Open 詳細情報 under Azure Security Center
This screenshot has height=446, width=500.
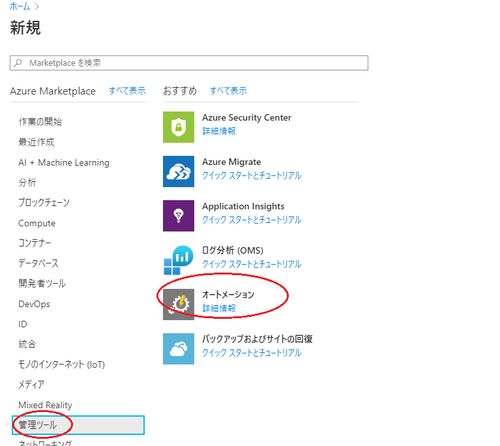coord(219,131)
